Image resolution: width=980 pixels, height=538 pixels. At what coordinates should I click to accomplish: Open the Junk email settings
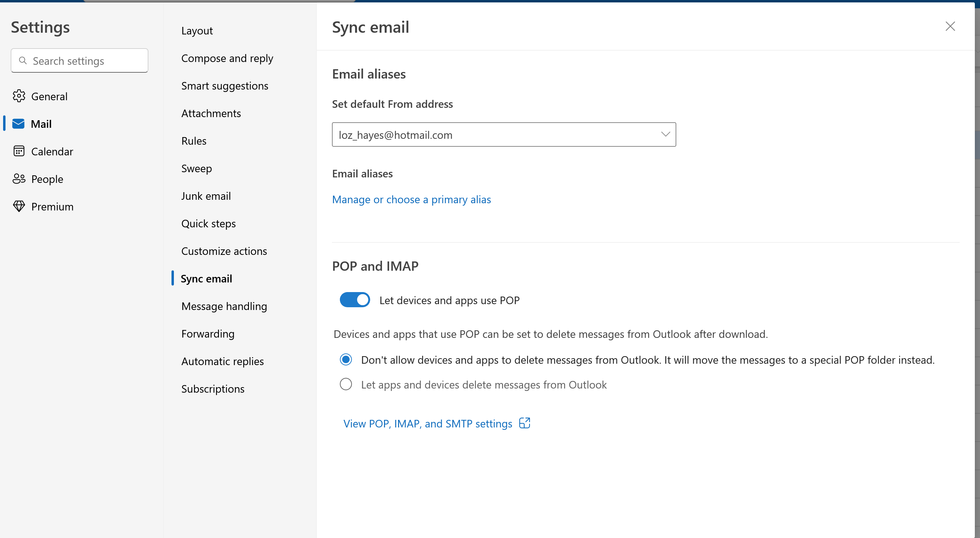tap(206, 196)
